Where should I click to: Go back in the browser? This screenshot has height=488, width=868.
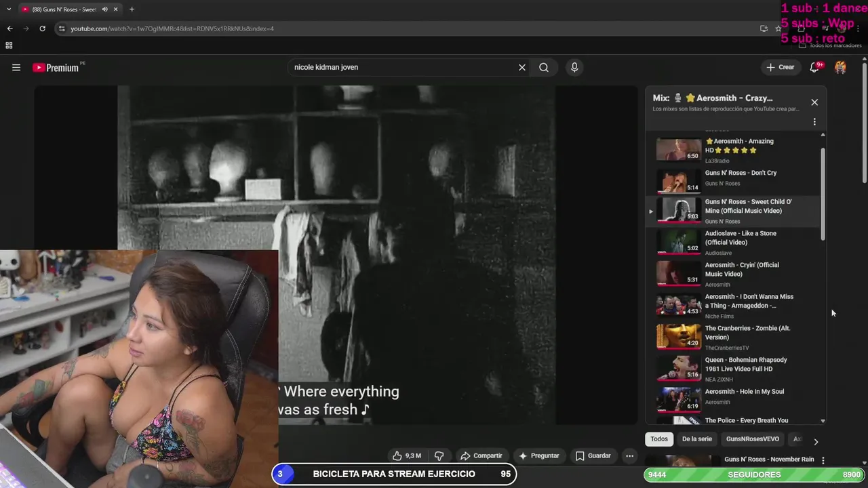click(9, 28)
